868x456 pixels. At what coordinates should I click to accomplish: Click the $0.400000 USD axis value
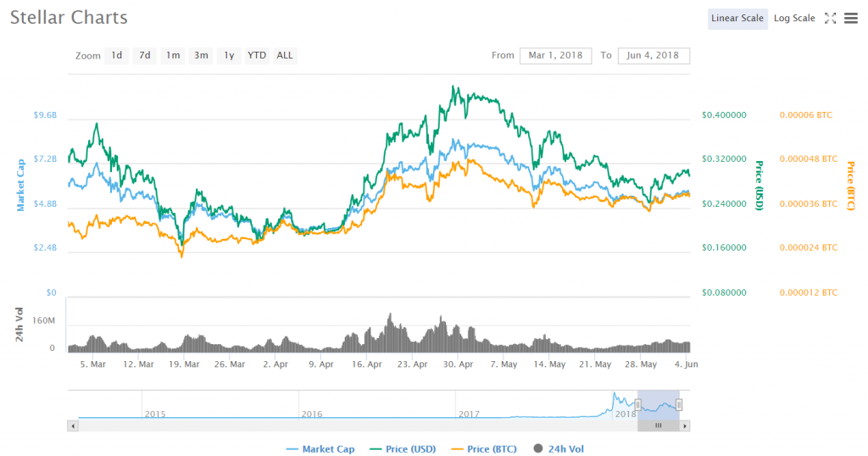click(724, 115)
